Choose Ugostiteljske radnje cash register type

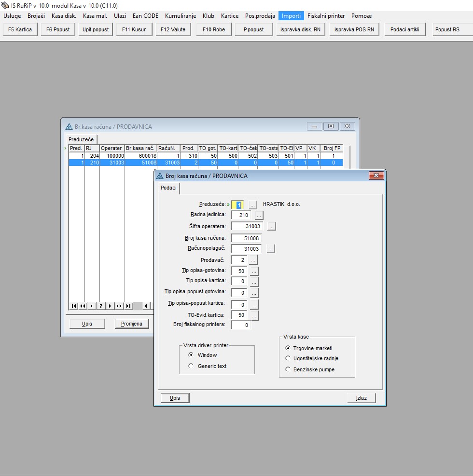[x=288, y=358]
